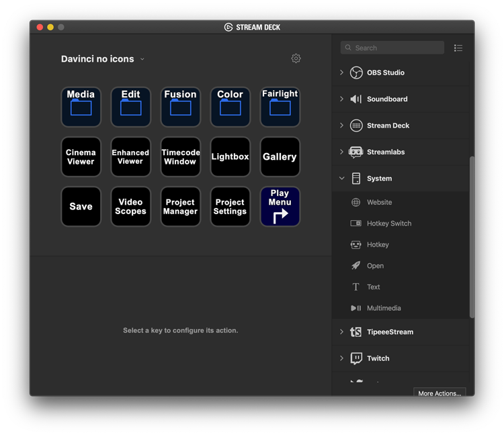Expand the Stream Deck category
Image resolution: width=504 pixels, height=435 pixels.
pos(341,126)
